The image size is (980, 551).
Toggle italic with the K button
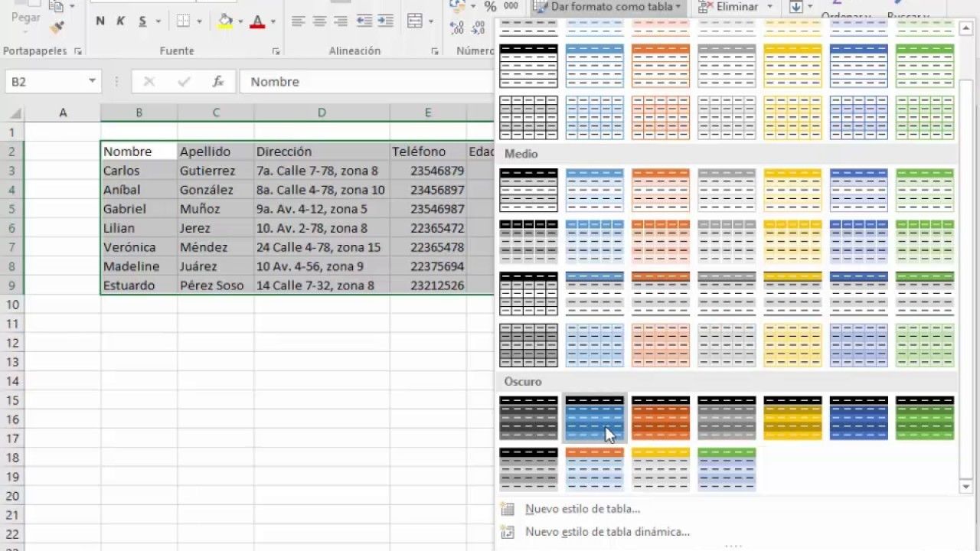click(121, 21)
